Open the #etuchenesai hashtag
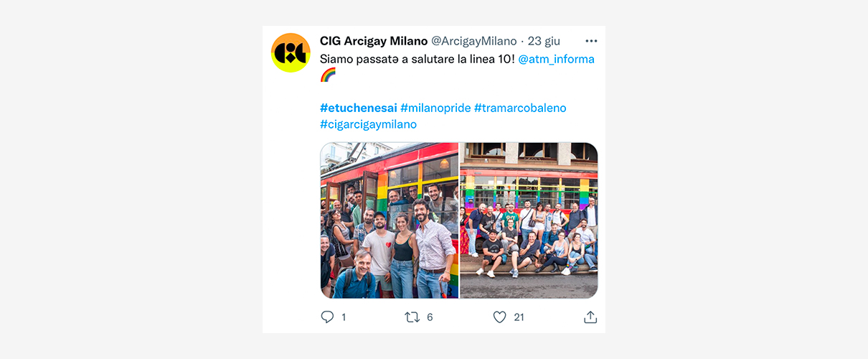The width and height of the screenshot is (868, 359). [359, 108]
